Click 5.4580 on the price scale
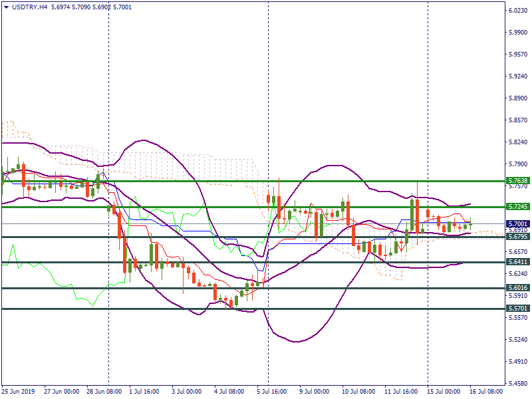This screenshot has height=399, width=532. [518, 384]
